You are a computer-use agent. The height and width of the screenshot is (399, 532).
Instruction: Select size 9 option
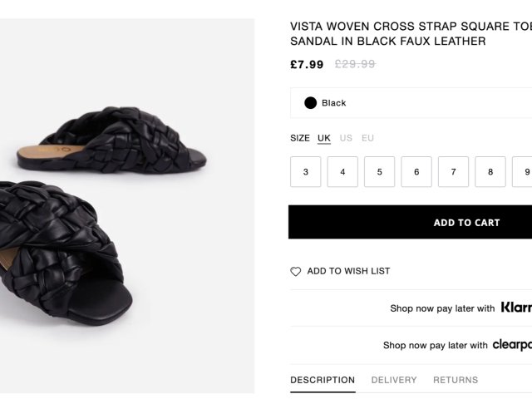523,172
